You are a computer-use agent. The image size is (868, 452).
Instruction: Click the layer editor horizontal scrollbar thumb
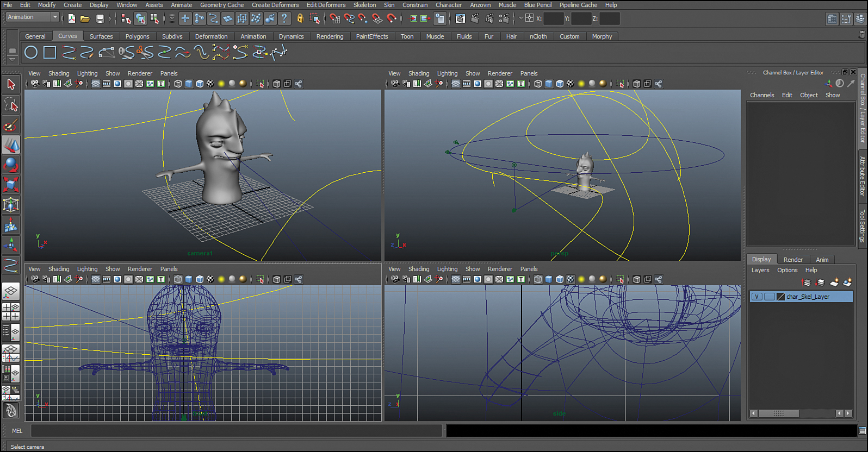[x=779, y=413]
